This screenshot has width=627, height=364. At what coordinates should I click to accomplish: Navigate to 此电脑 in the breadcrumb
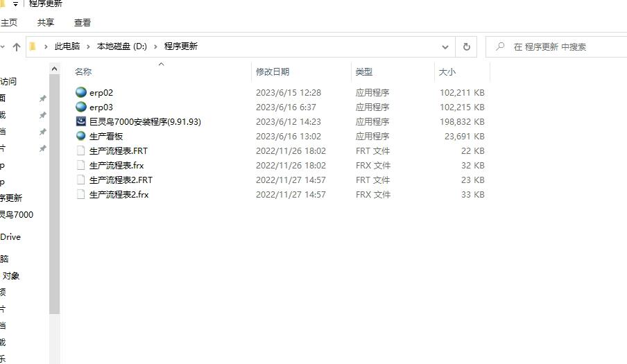pyautogui.click(x=67, y=46)
